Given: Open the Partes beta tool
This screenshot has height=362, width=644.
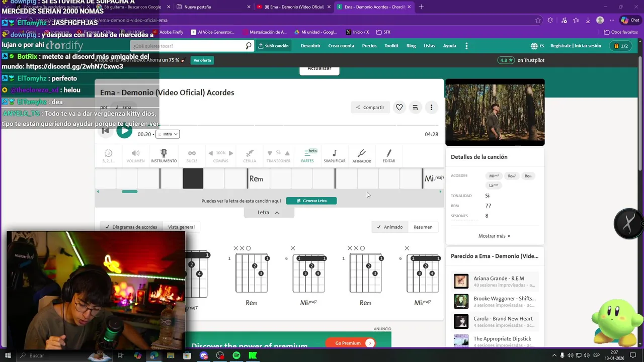Looking at the screenshot, I should coord(307,156).
